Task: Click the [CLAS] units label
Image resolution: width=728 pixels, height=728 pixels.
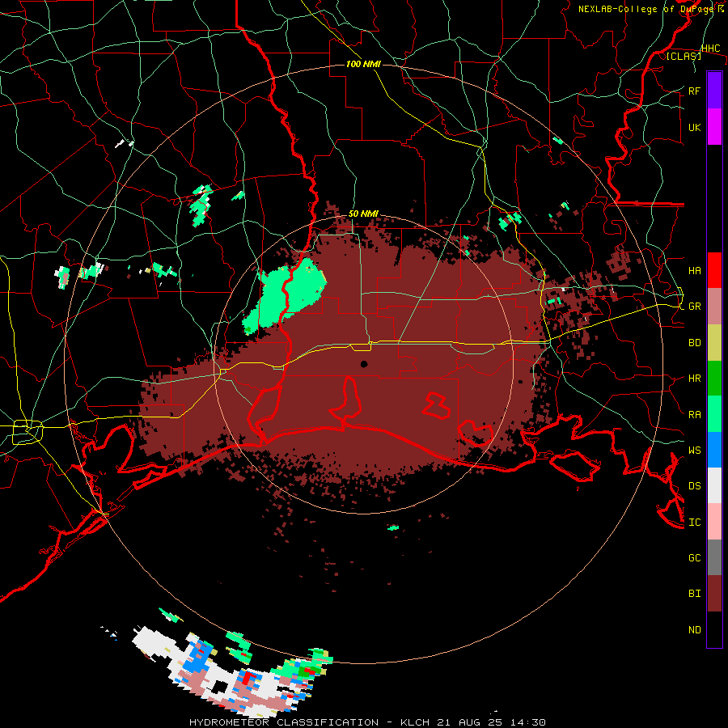Action: (x=684, y=56)
